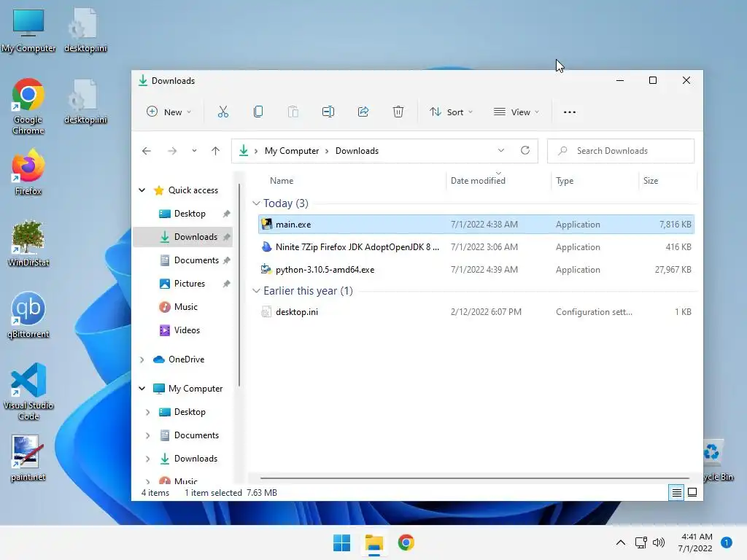Open the Sort dropdown menu

pyautogui.click(x=451, y=112)
